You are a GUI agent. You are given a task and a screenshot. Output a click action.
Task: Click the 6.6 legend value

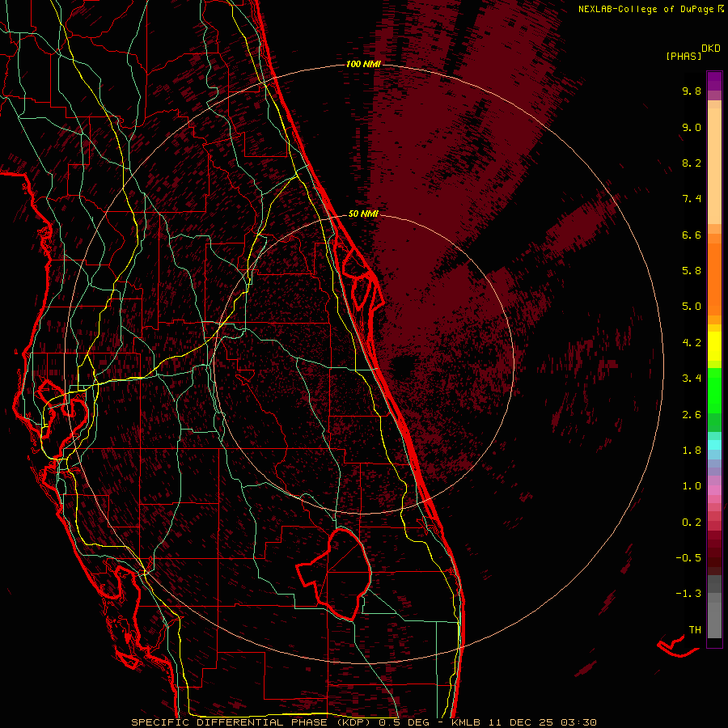pos(692,235)
